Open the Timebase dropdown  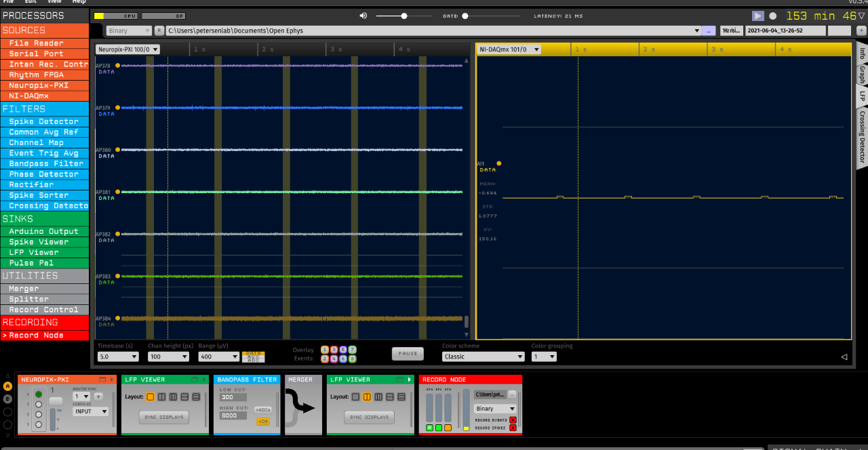click(x=118, y=356)
